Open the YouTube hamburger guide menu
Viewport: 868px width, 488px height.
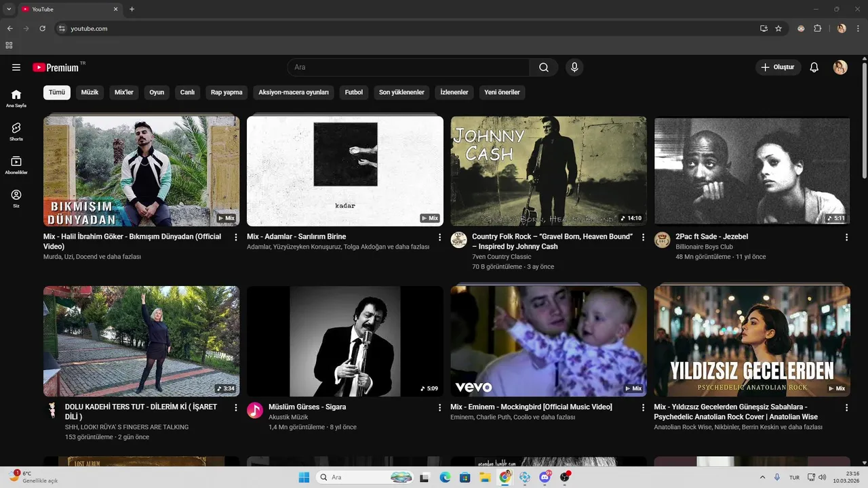[16, 67]
